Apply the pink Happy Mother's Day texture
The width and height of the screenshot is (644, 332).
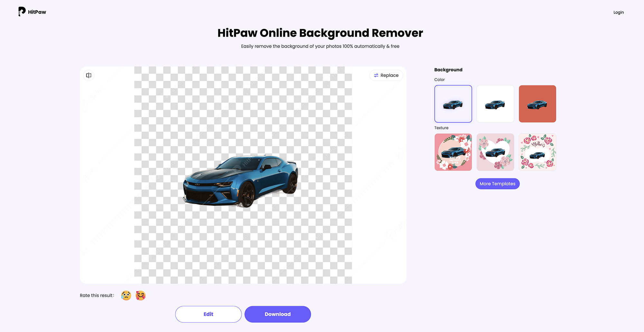pyautogui.click(x=453, y=152)
